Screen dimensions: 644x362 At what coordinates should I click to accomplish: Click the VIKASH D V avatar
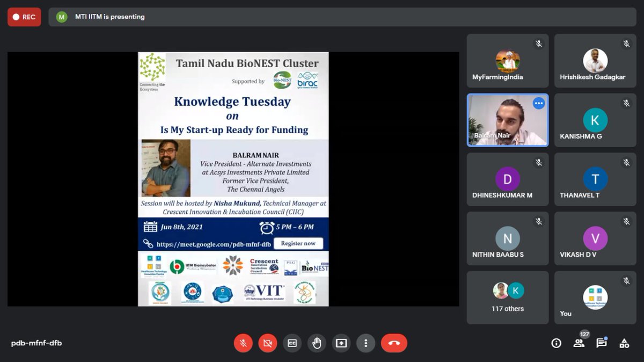tap(595, 238)
